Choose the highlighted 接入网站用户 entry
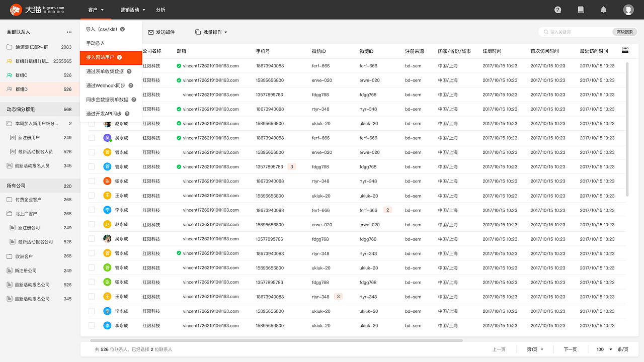Viewport: 644px width, 362px height. 111,57
